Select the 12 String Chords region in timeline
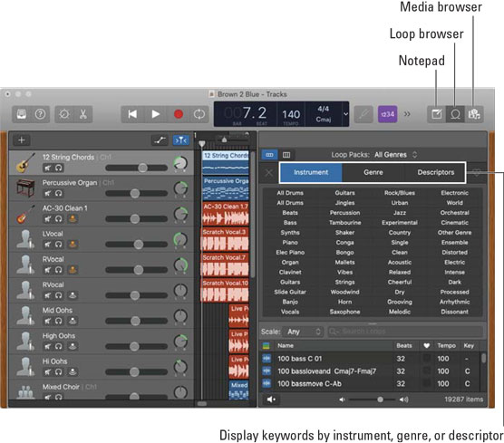This screenshot has height=443, width=504. point(226,163)
